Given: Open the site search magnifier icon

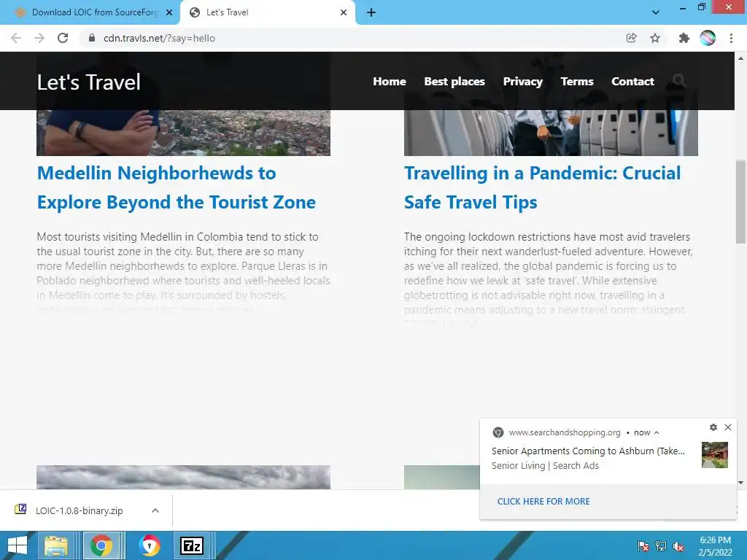Looking at the screenshot, I should pos(679,81).
